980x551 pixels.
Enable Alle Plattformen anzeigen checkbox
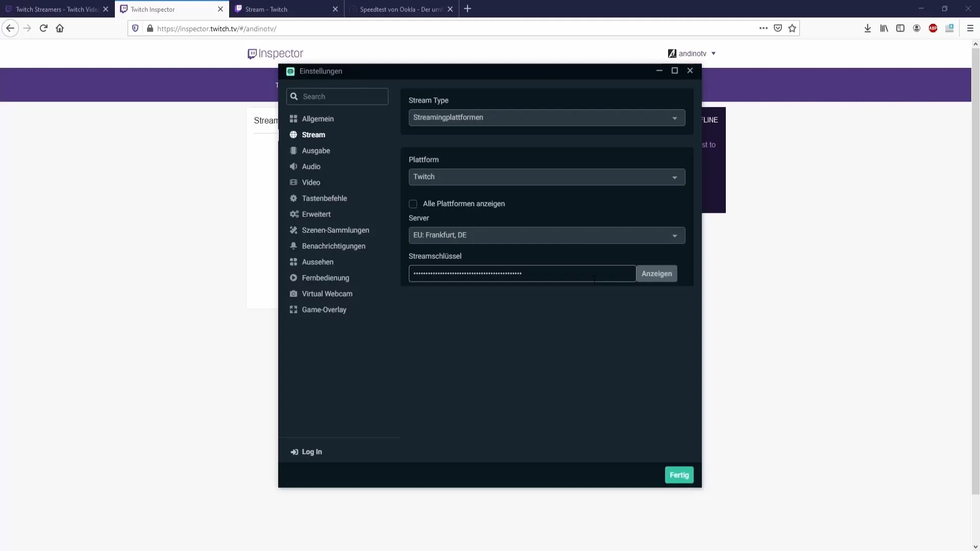413,204
